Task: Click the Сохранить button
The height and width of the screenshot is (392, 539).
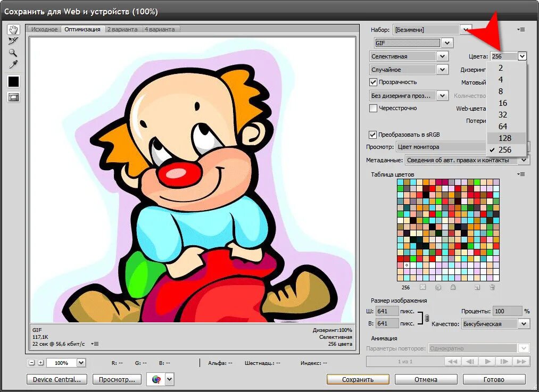Action: pyautogui.click(x=358, y=379)
